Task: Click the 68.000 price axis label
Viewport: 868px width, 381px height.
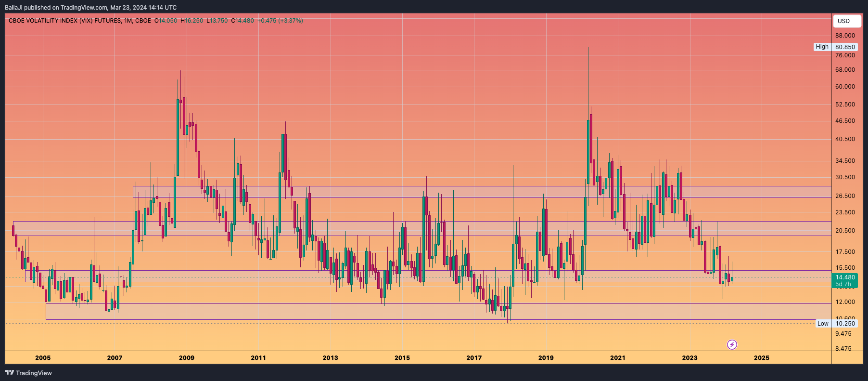Action: [x=845, y=70]
